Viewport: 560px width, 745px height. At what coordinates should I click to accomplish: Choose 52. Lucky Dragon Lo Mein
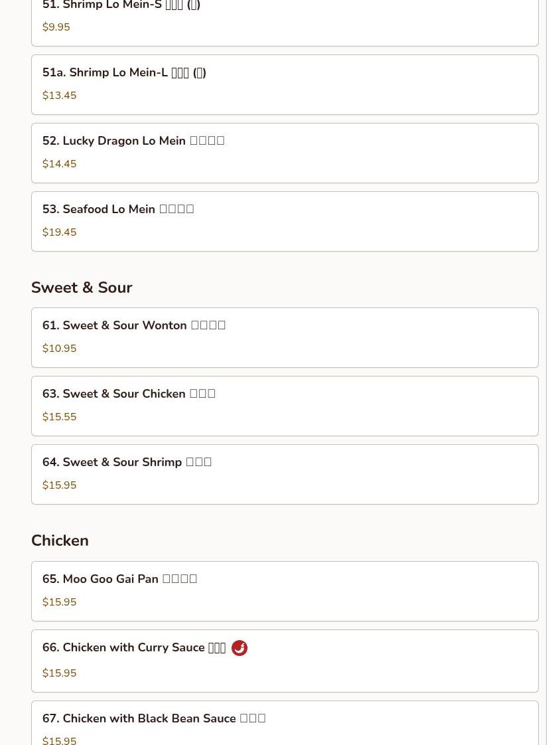point(285,153)
